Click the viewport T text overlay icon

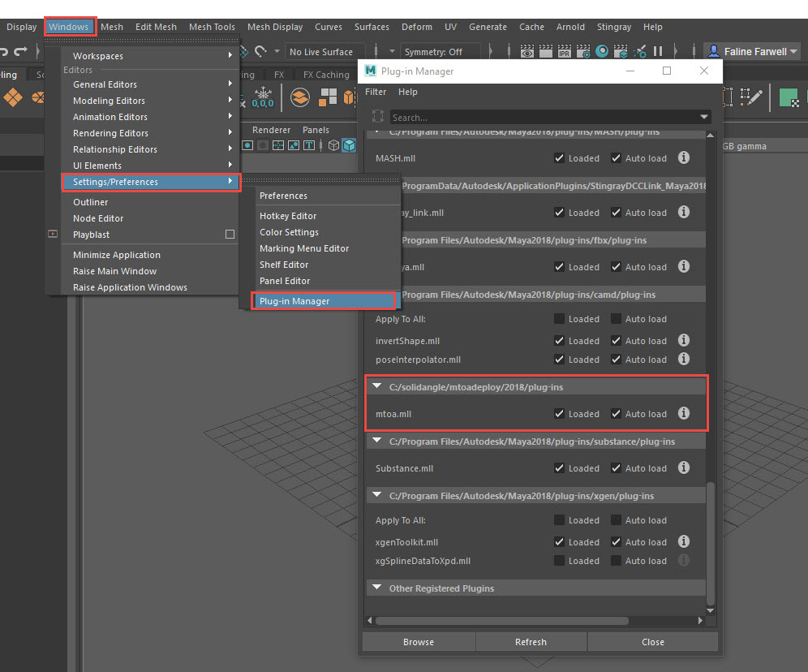pyautogui.click(x=308, y=145)
